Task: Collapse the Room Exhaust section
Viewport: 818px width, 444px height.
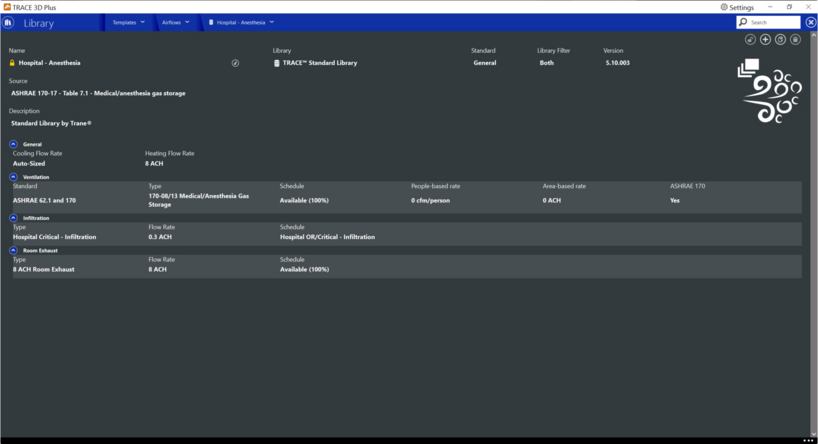Action: click(x=14, y=250)
